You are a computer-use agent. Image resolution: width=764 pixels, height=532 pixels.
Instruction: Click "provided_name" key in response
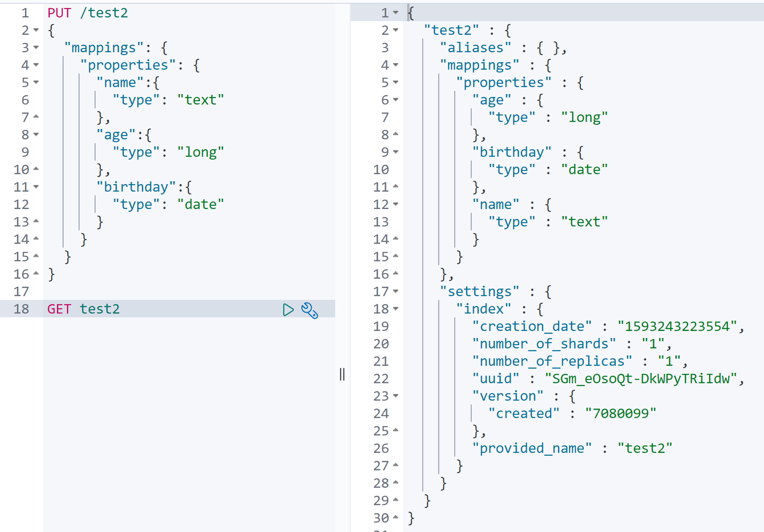(532, 449)
